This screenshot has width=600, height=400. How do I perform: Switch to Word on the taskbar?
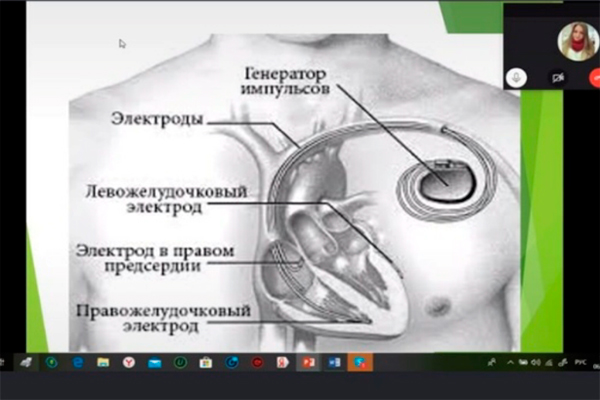pyautogui.click(x=333, y=361)
